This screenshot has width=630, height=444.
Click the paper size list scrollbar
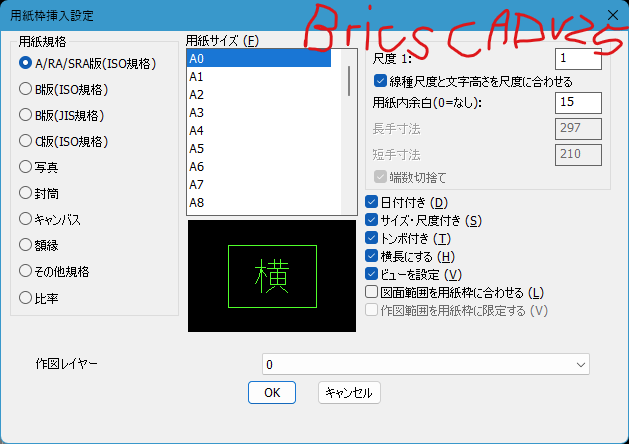coord(349,81)
